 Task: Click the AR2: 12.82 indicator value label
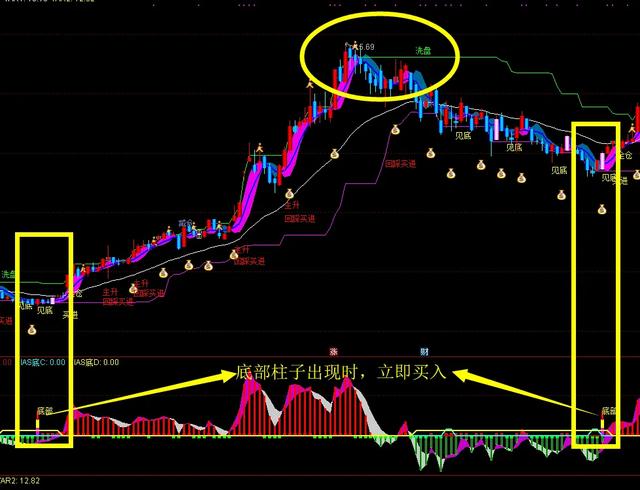point(20,481)
